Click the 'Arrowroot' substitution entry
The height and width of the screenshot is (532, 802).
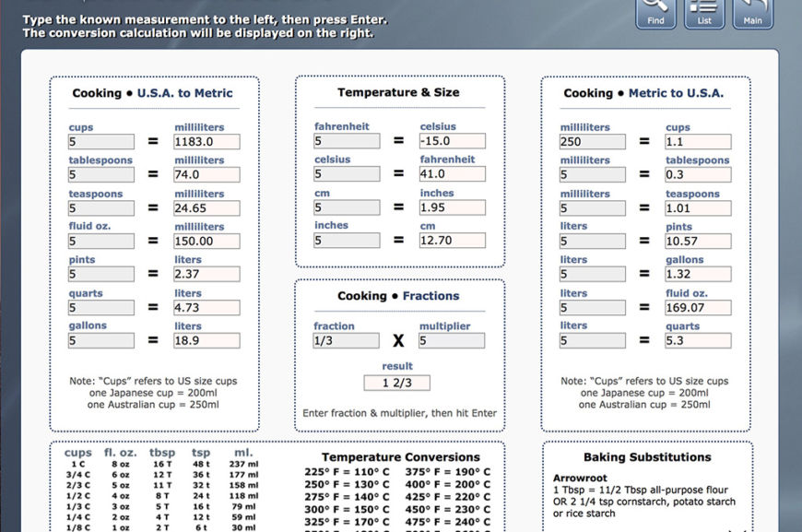pos(580,478)
